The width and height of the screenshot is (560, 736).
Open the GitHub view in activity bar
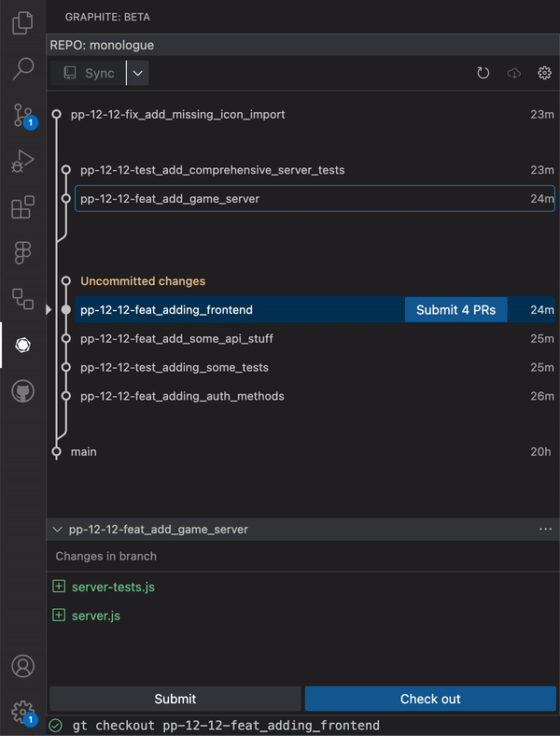(22, 391)
